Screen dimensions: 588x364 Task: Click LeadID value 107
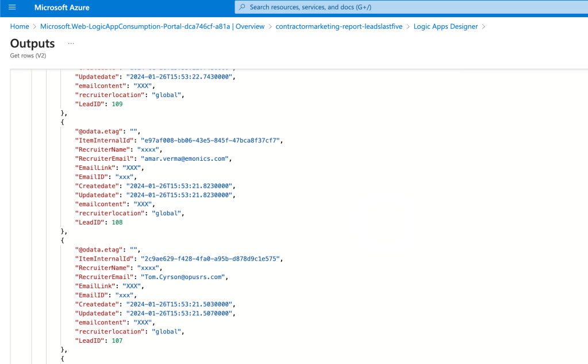point(117,341)
